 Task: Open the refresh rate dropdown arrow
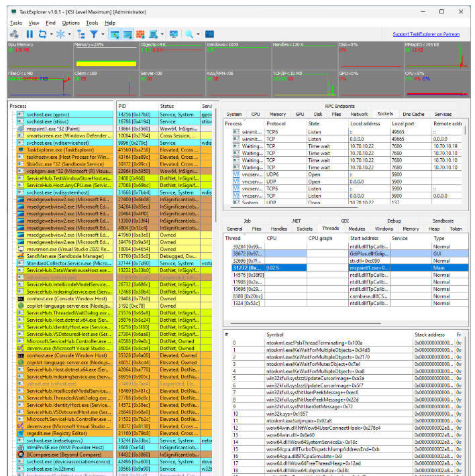(52, 34)
